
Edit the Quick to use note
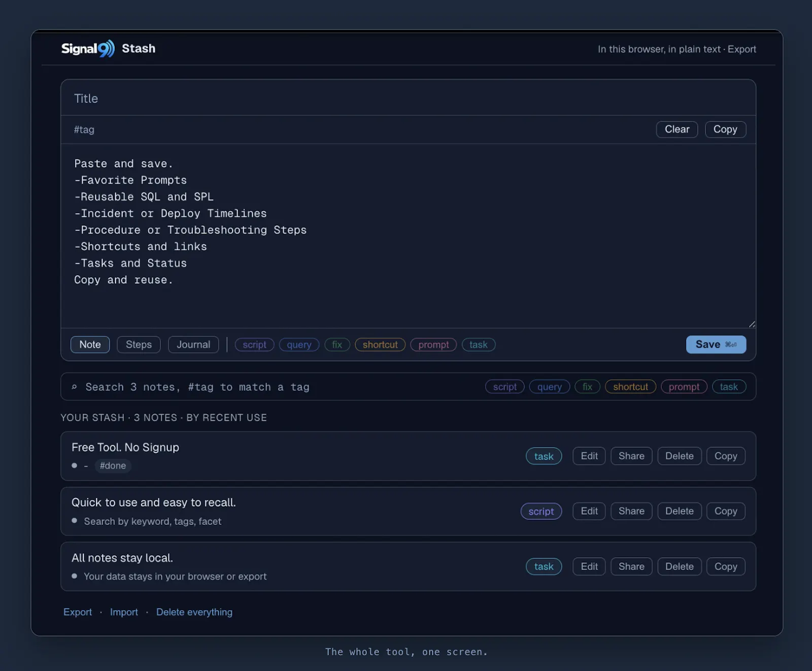tap(589, 511)
